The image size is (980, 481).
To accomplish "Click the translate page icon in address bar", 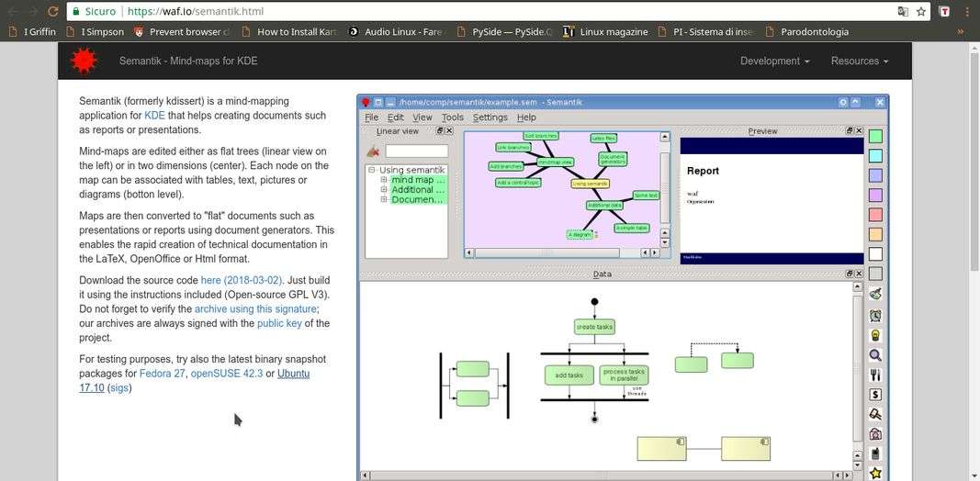I will pos(903,12).
